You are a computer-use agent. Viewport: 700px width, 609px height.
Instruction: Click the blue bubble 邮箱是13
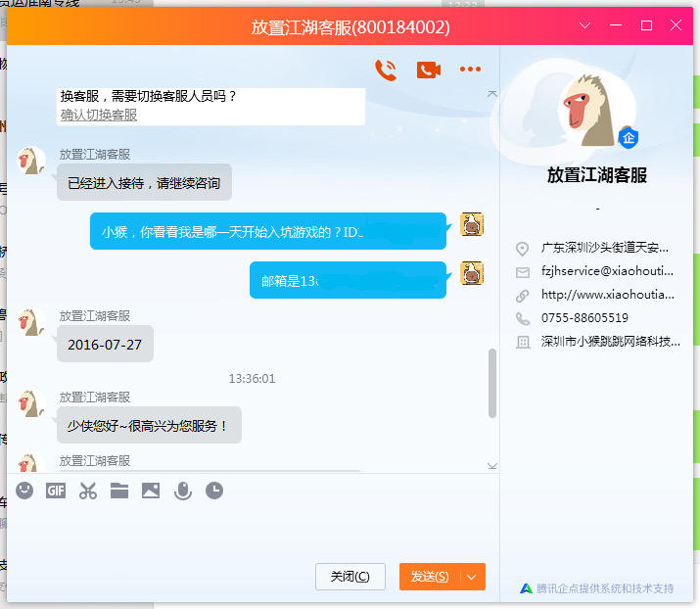point(348,280)
